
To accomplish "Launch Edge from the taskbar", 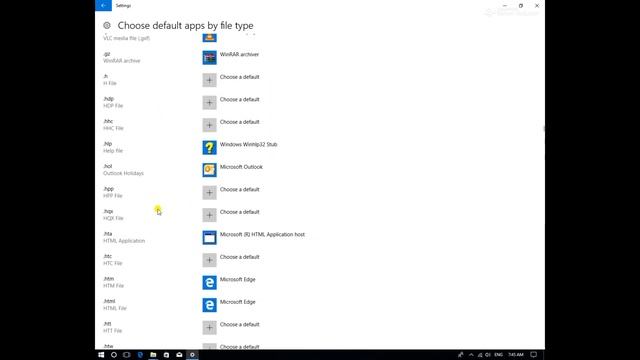I will (x=140, y=355).
